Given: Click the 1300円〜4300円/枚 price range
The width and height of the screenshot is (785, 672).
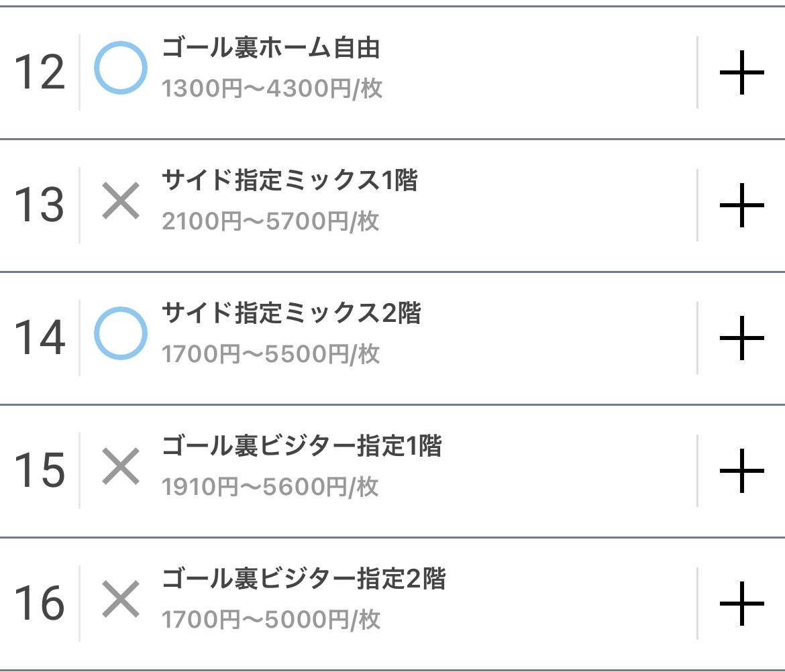Looking at the screenshot, I should [272, 89].
